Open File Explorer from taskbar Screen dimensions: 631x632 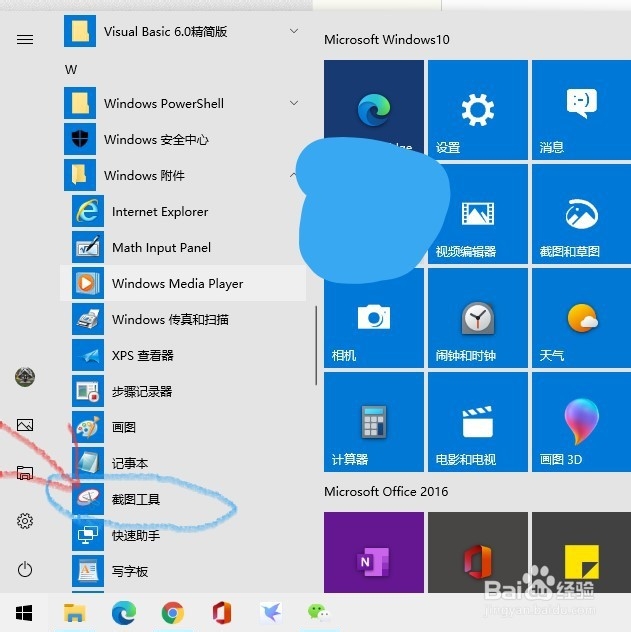[x=75, y=613]
